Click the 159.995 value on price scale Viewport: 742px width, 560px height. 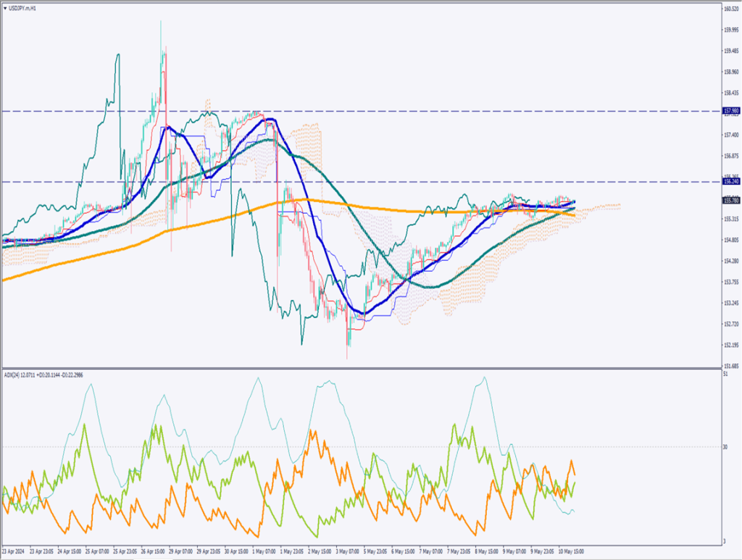tap(730, 30)
